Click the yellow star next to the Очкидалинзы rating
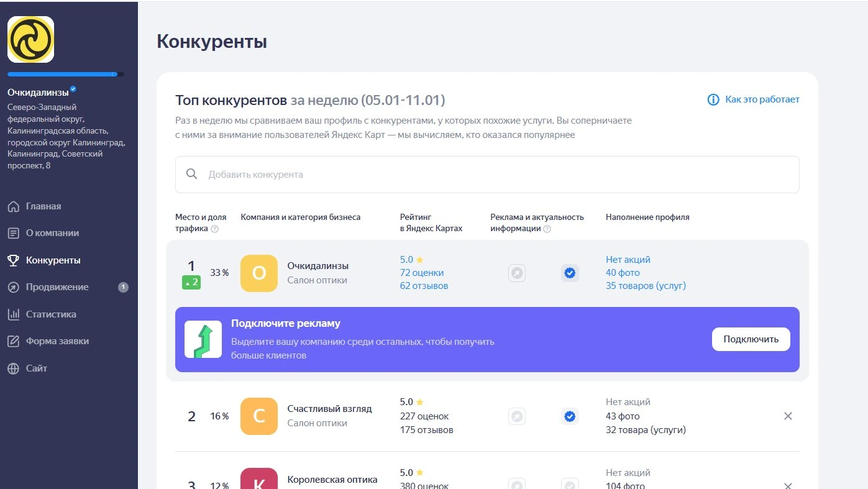Screen dimensions: 868x489 (419, 260)
